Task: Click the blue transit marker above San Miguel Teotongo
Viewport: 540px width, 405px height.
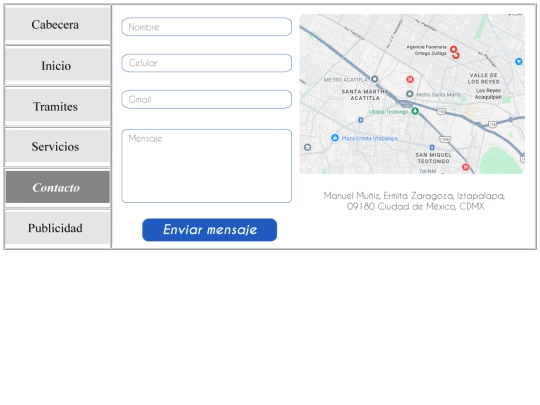Action: 432,147
